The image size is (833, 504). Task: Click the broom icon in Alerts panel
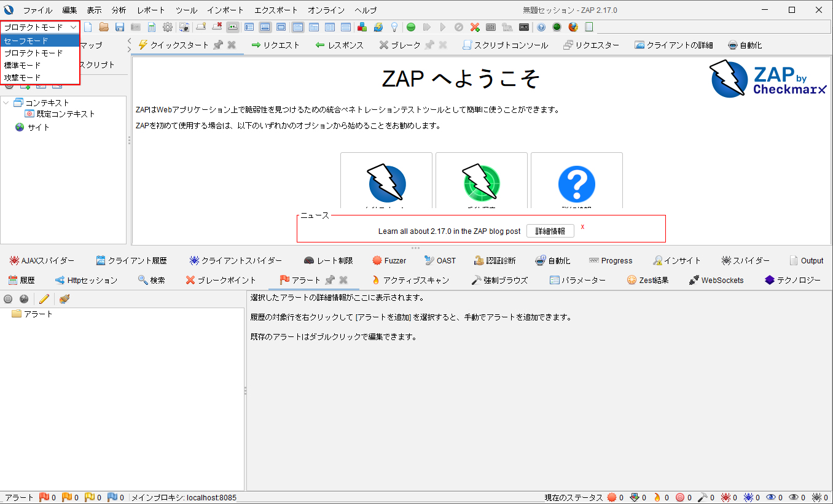click(64, 299)
